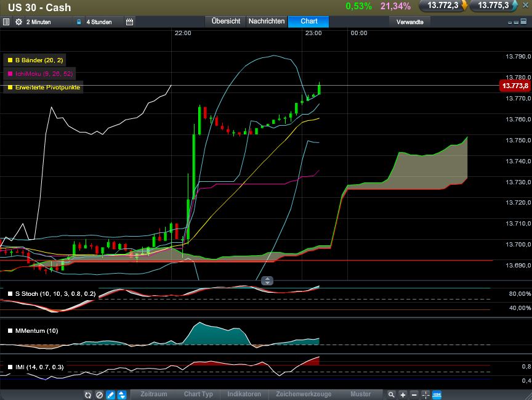Open the chart settings gear icon

click(18, 22)
